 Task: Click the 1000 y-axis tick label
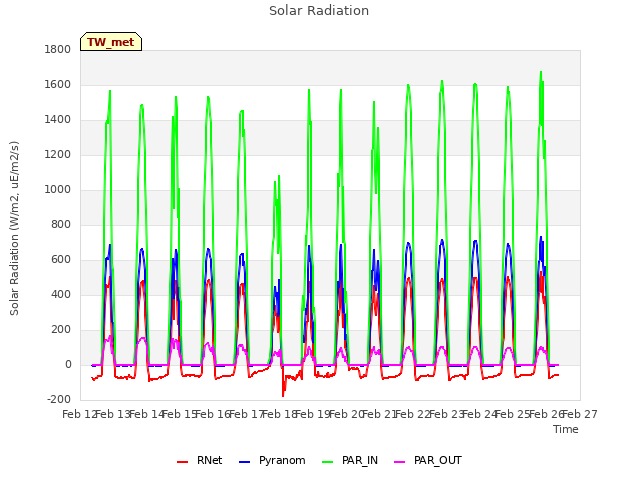[x=58, y=190]
